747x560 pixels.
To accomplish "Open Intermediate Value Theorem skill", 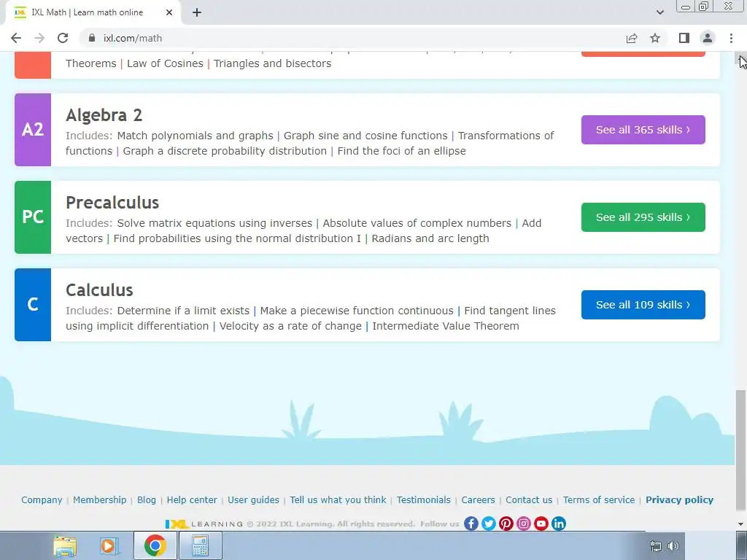I will [x=446, y=326].
